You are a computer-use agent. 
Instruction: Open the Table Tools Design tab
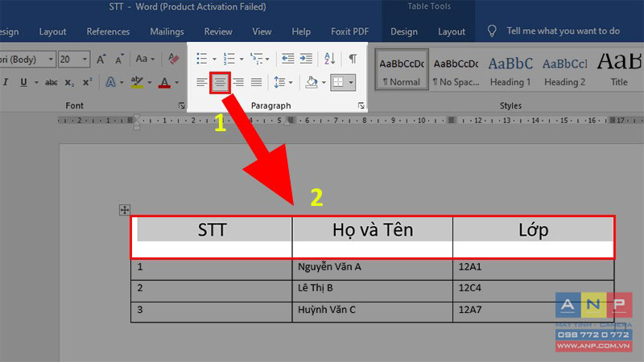click(404, 31)
